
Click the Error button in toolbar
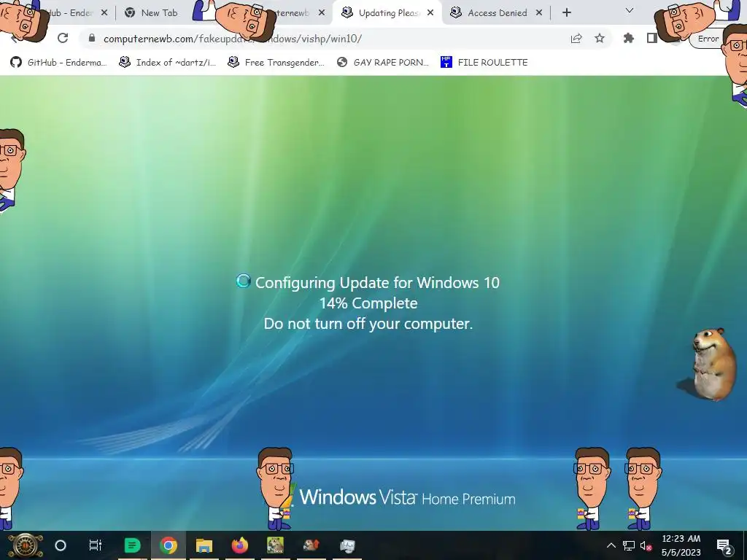coord(708,39)
